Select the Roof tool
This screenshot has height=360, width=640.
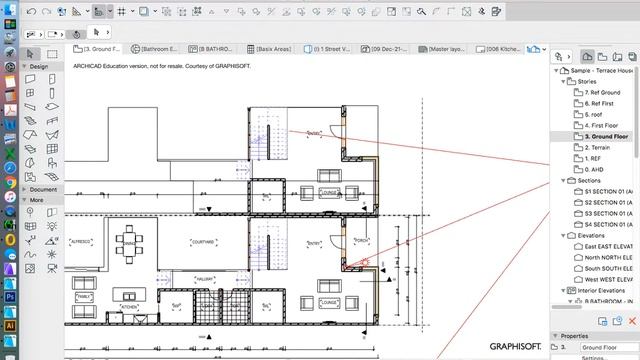30,135
